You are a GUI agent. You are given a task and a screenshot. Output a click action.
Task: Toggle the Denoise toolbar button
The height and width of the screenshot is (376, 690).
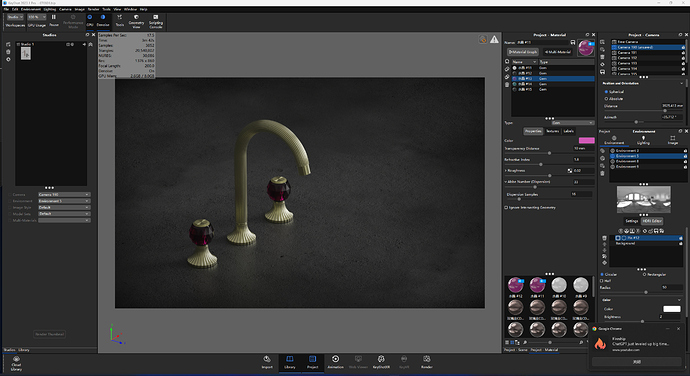click(x=103, y=20)
